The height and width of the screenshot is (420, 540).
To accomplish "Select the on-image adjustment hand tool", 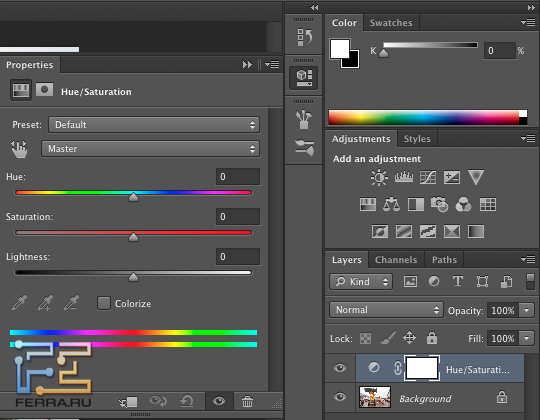I will (x=19, y=149).
